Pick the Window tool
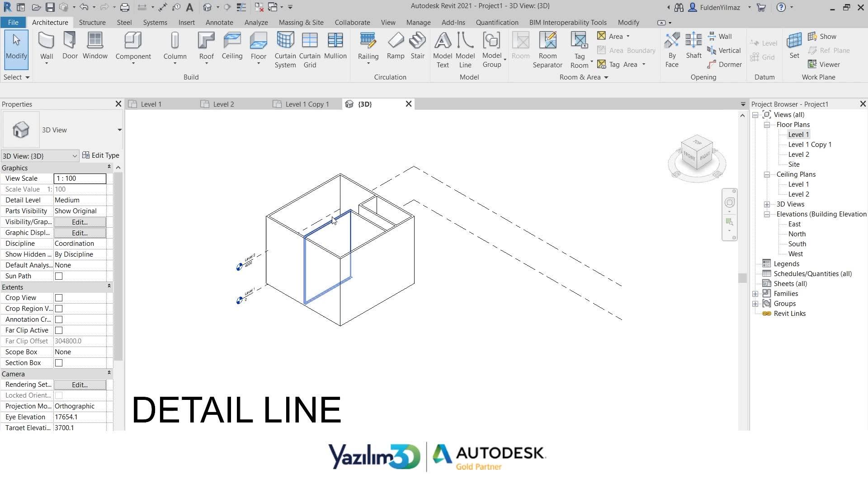 (x=95, y=46)
